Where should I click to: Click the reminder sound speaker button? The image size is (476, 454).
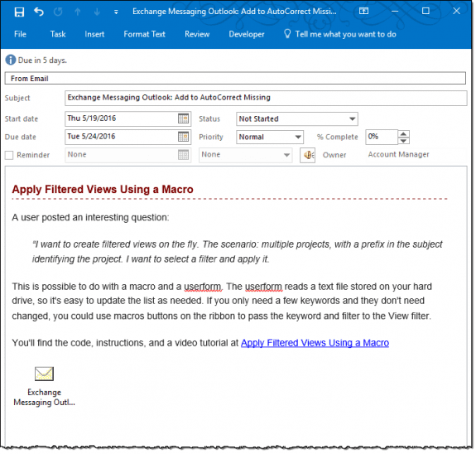307,155
